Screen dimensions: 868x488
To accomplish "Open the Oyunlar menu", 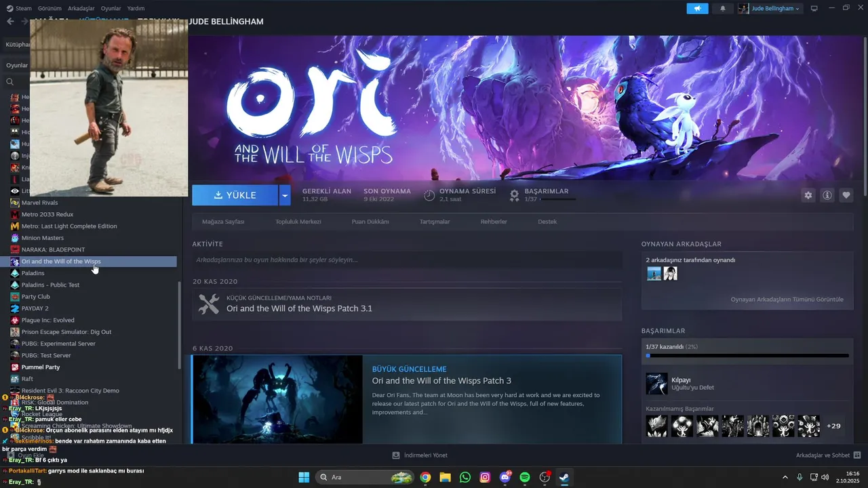I will click(x=111, y=8).
